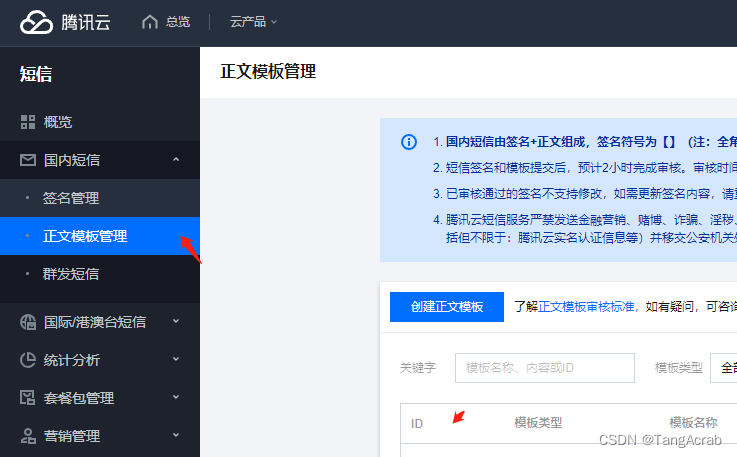Open 群发短信 page
Image resolution: width=737 pixels, height=457 pixels.
pos(100,274)
